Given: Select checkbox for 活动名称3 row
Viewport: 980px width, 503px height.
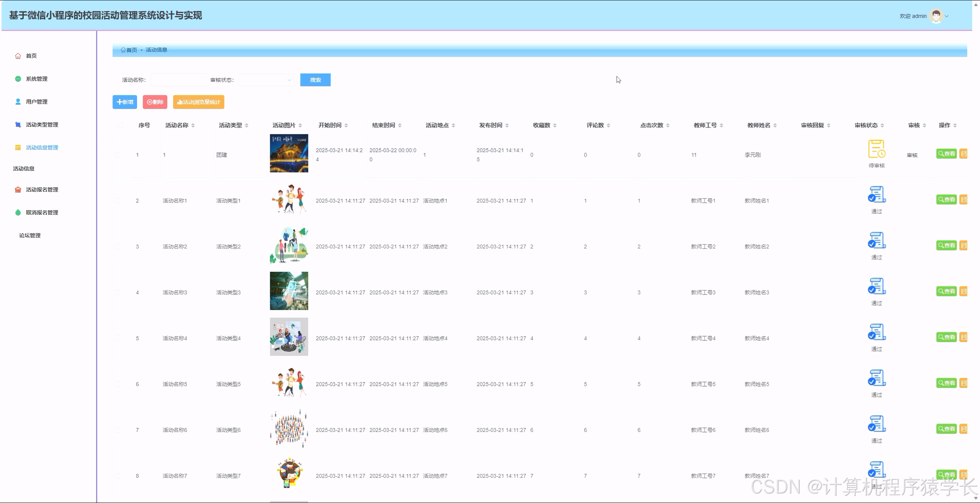Looking at the screenshot, I should (118, 292).
